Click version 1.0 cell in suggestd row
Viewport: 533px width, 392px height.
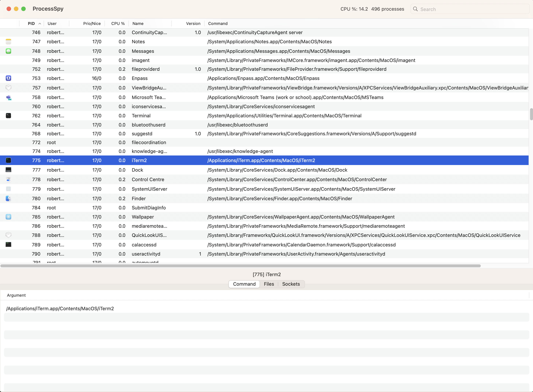(198, 134)
